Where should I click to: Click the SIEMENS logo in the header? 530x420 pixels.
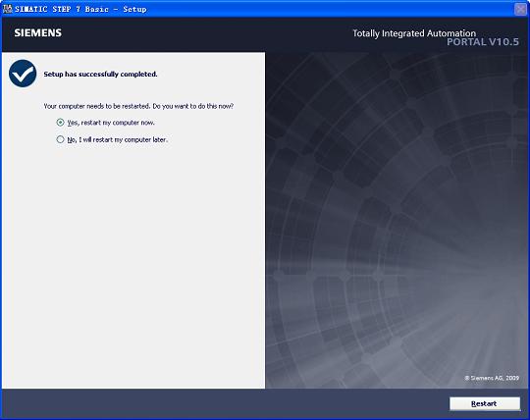point(38,32)
